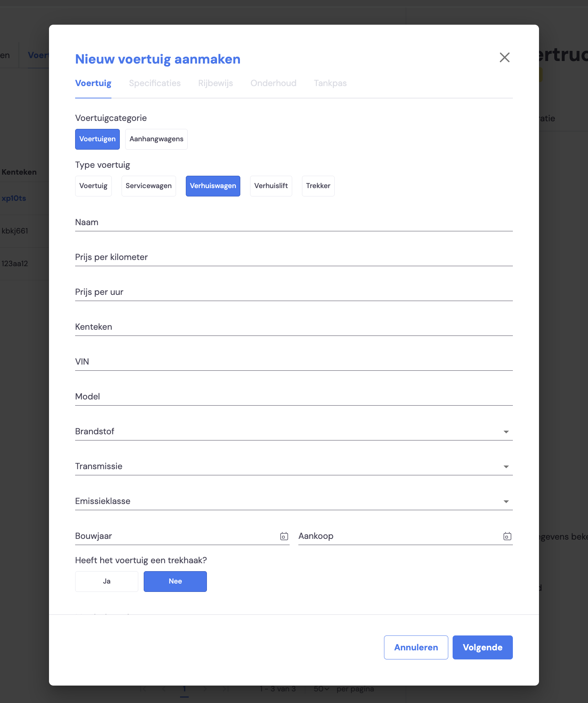Close the Nieuw voertuig aanmaken dialog
The image size is (588, 703).
pyautogui.click(x=505, y=57)
